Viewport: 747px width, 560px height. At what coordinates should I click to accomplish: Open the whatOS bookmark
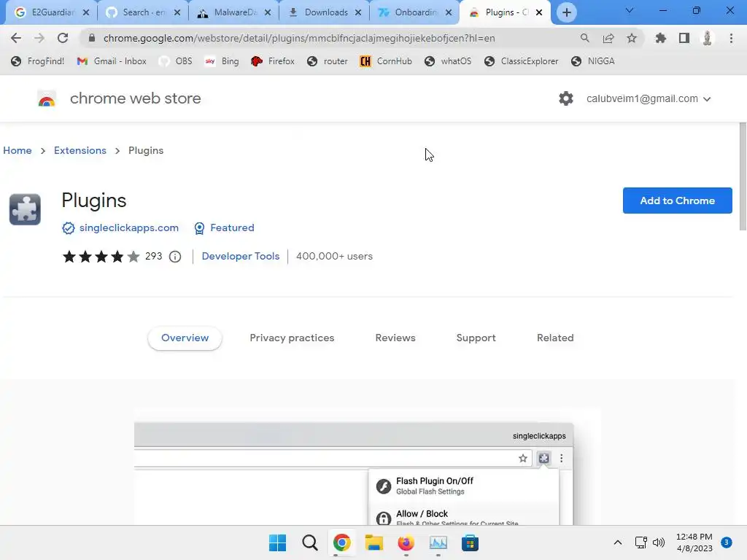(x=448, y=61)
